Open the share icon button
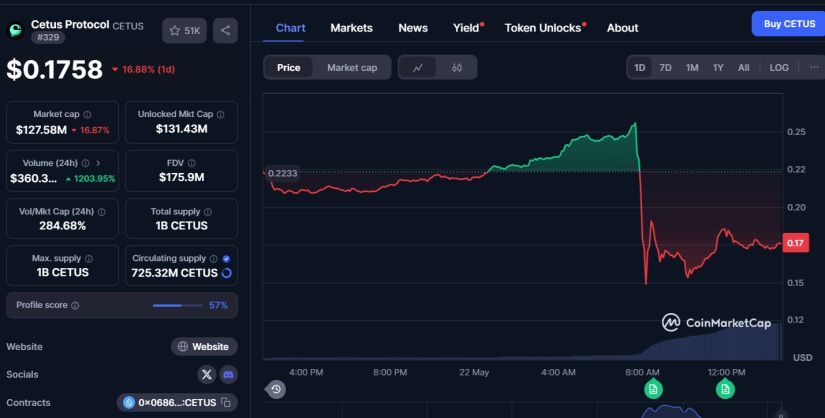This screenshot has width=825, height=418. (225, 31)
